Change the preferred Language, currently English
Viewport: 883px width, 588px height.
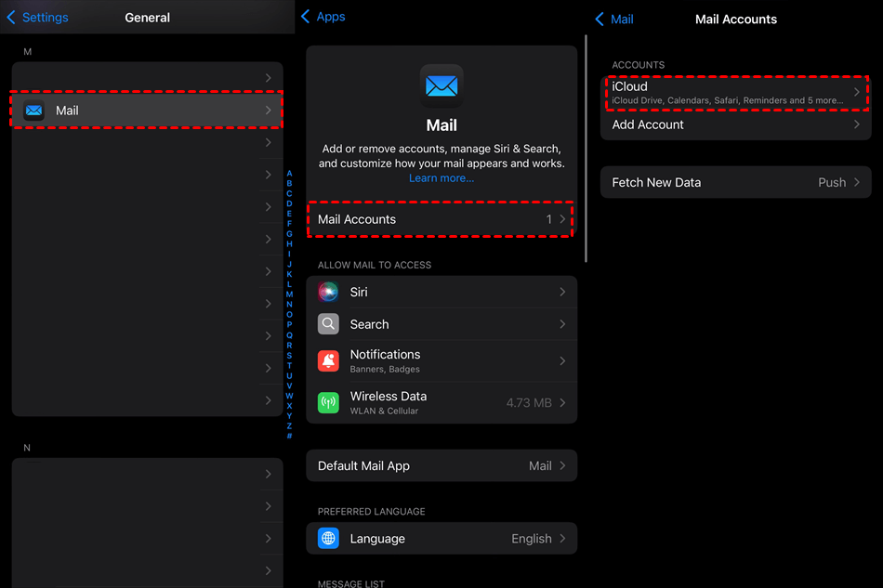[x=441, y=539]
